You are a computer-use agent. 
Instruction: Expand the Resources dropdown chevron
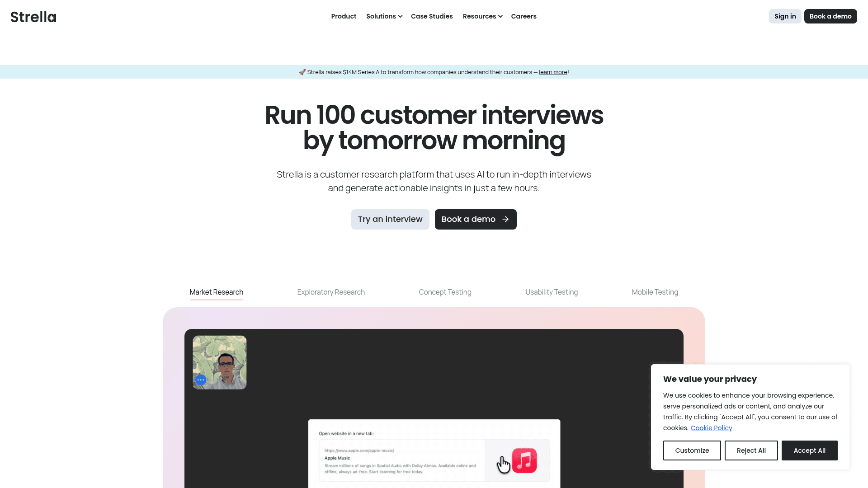[500, 17]
